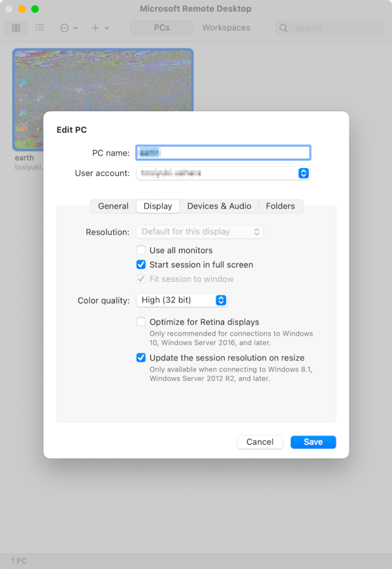The width and height of the screenshot is (392, 569).
Task: Switch to the General tab
Action: click(113, 206)
